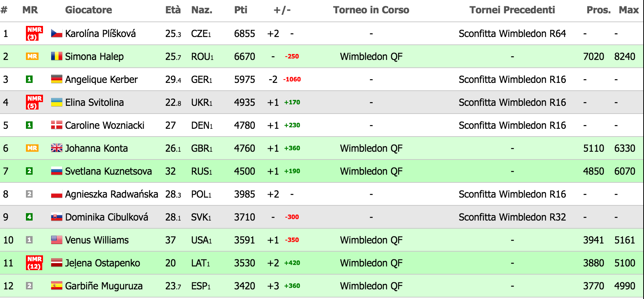Click the Torneo in Corso column header

[x=371, y=10]
